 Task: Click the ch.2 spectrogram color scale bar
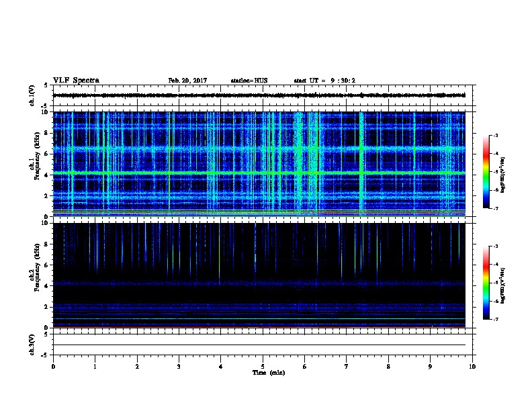coord(486,283)
